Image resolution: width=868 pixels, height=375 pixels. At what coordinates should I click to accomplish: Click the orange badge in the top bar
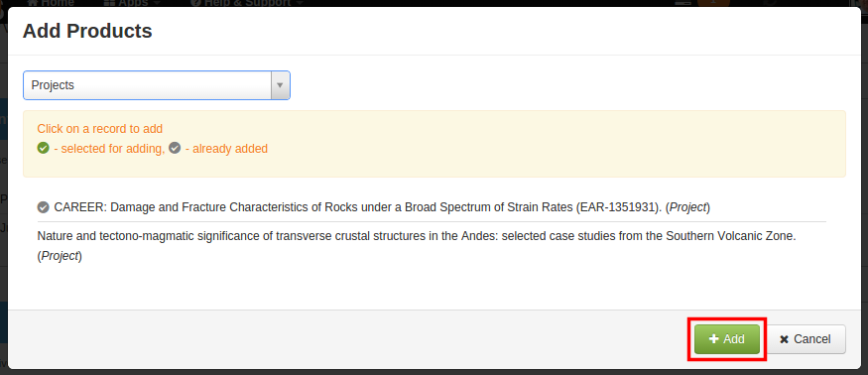(713, 3)
